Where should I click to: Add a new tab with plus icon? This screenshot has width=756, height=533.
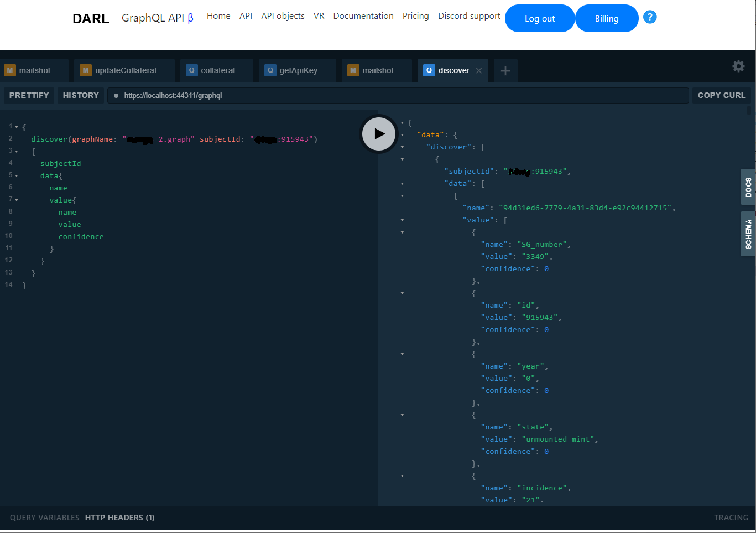click(505, 71)
